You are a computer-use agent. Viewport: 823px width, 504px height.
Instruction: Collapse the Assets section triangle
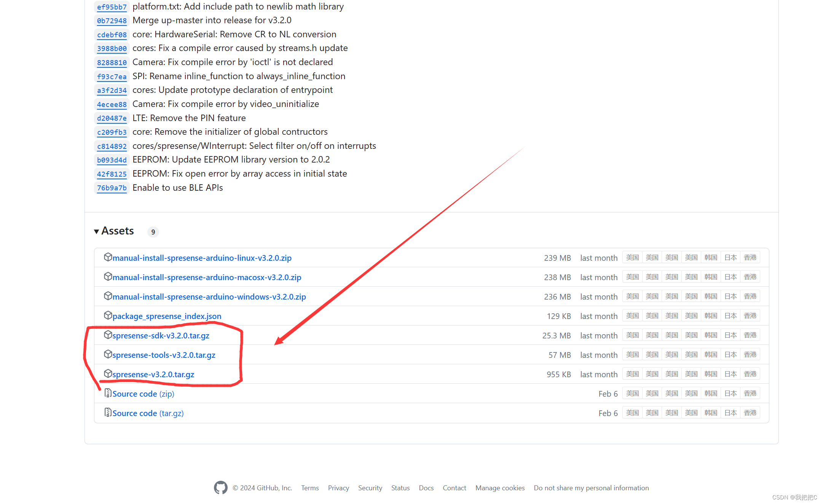[97, 231]
